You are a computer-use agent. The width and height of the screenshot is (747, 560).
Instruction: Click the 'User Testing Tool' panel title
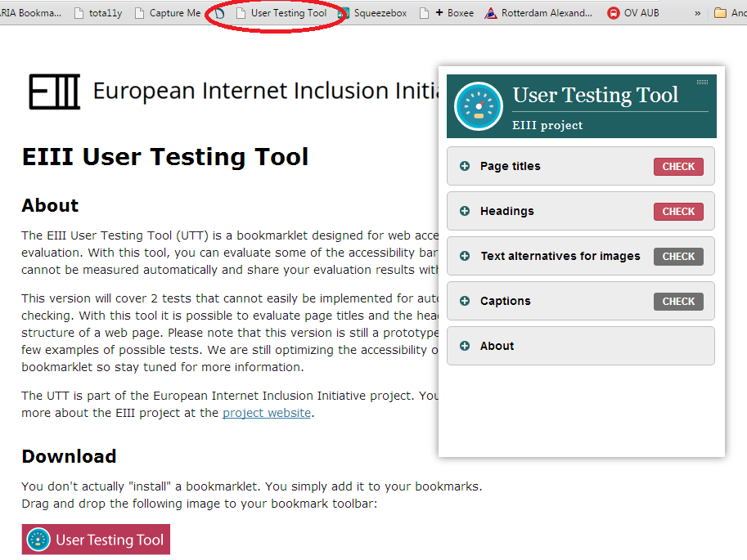(596, 95)
